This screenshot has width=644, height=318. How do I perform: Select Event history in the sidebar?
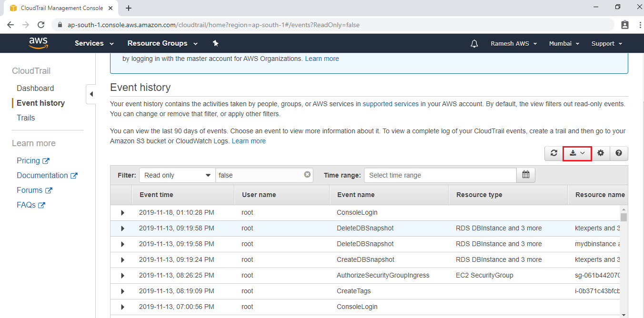40,103
